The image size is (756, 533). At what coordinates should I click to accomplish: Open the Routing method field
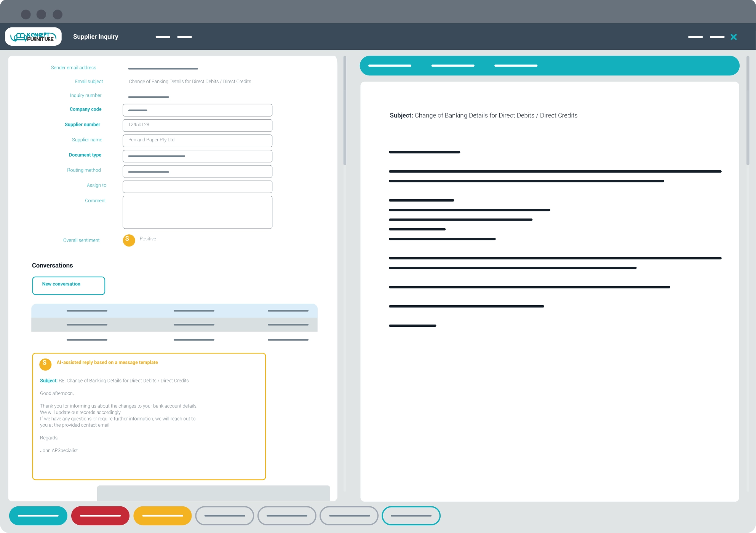click(x=197, y=171)
